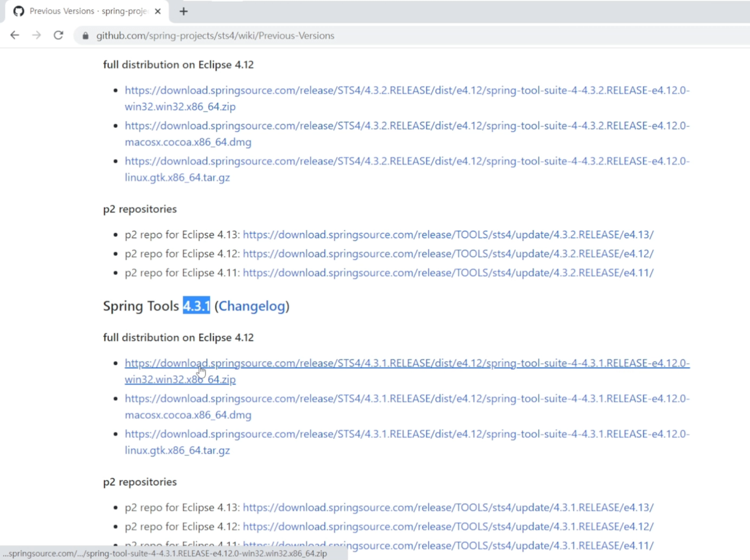Download 4.3.1 linux.gtk.x86_64.tar.gz distribution
The width and height of the screenshot is (750, 560).
coord(407,442)
